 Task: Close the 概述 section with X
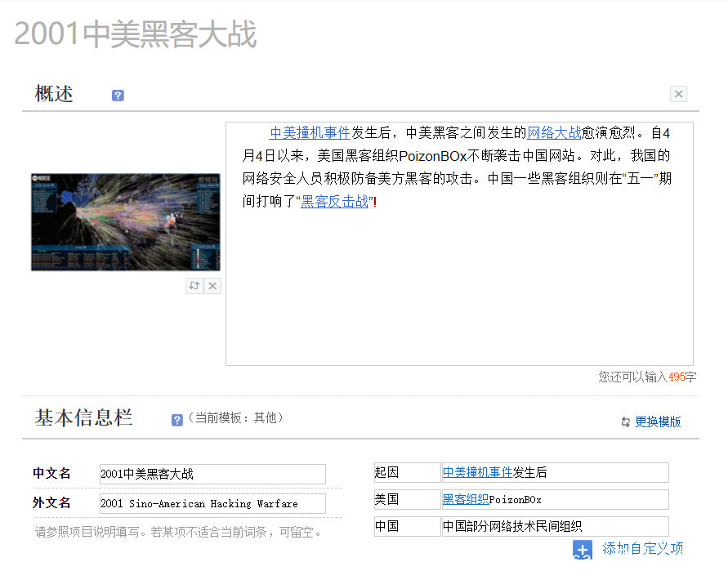click(678, 94)
